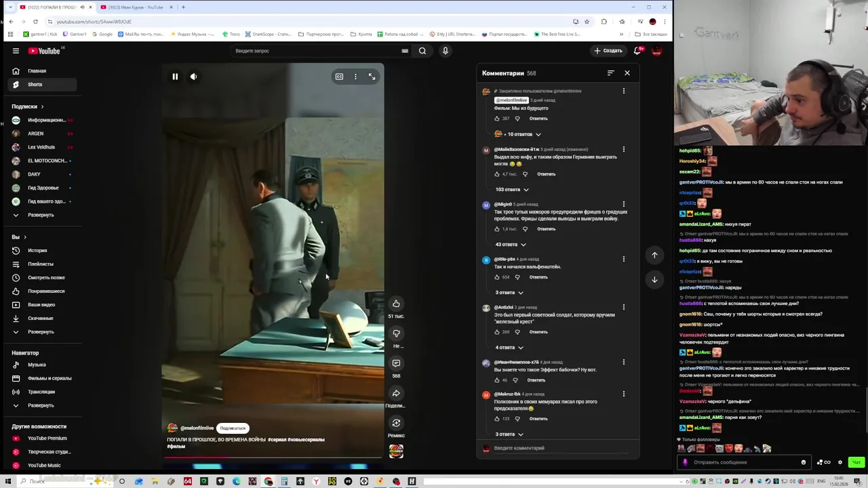The image size is (868, 488).
Task: Click the Remix button on the Short
Action: [396, 423]
